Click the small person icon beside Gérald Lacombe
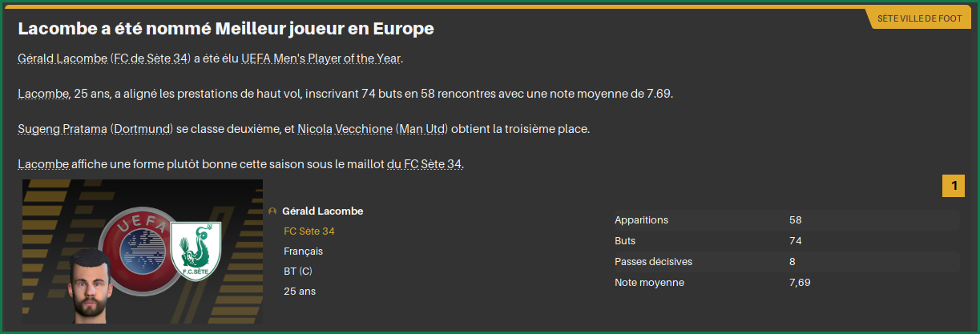 [273, 211]
